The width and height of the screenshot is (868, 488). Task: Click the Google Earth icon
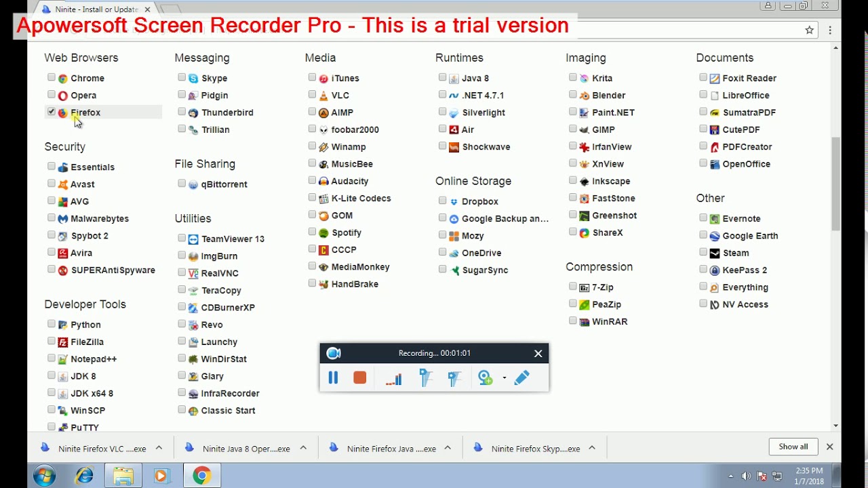(x=715, y=236)
